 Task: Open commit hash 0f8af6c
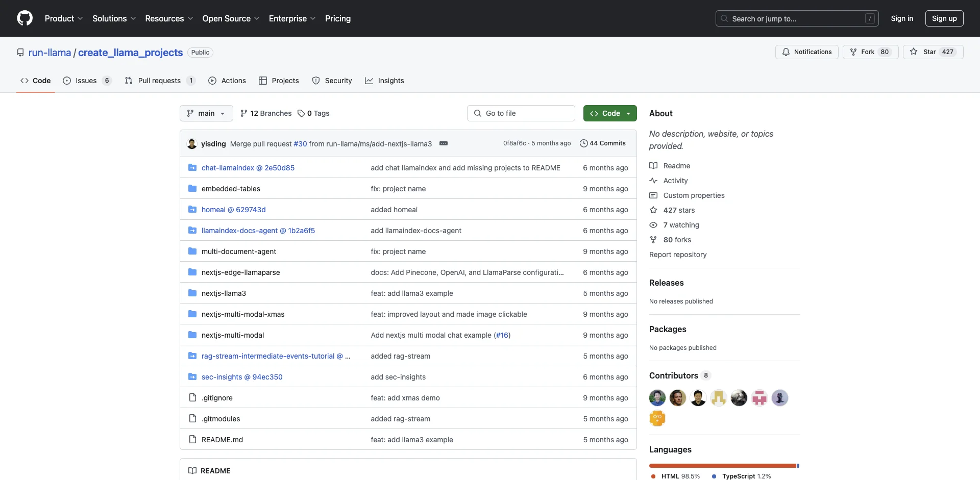(514, 143)
